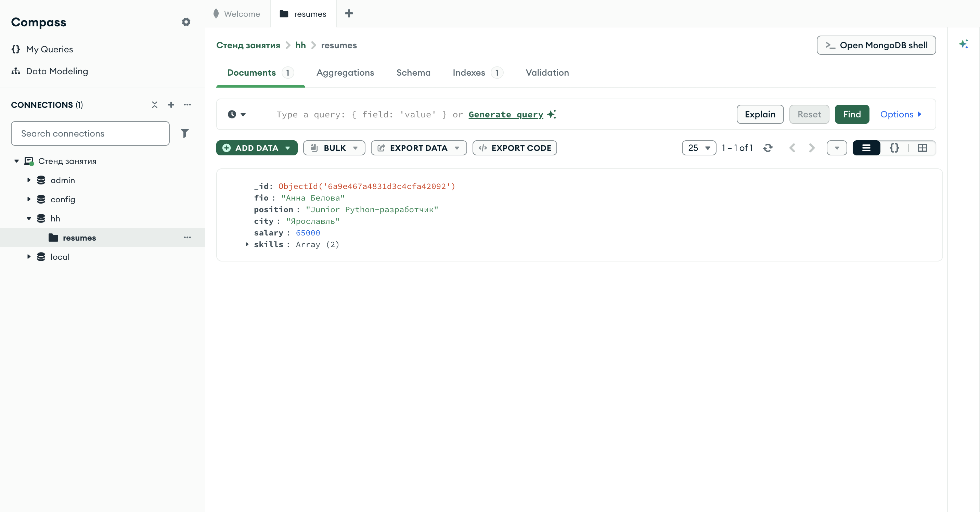Switch to JSON view of documents

point(894,148)
